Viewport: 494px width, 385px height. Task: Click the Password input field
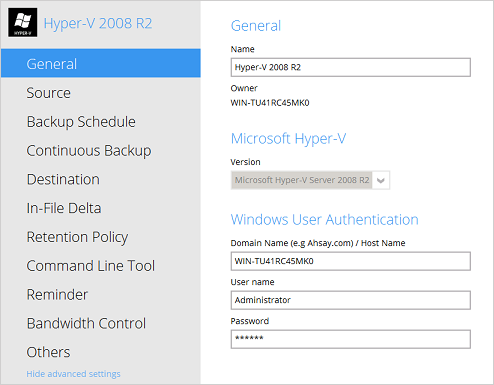click(x=351, y=339)
